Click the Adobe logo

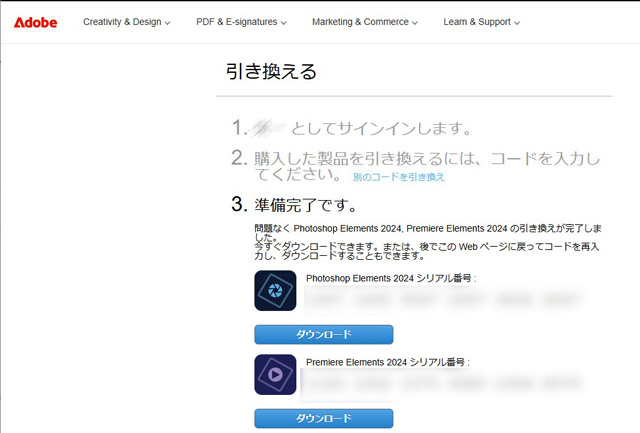[x=36, y=22]
